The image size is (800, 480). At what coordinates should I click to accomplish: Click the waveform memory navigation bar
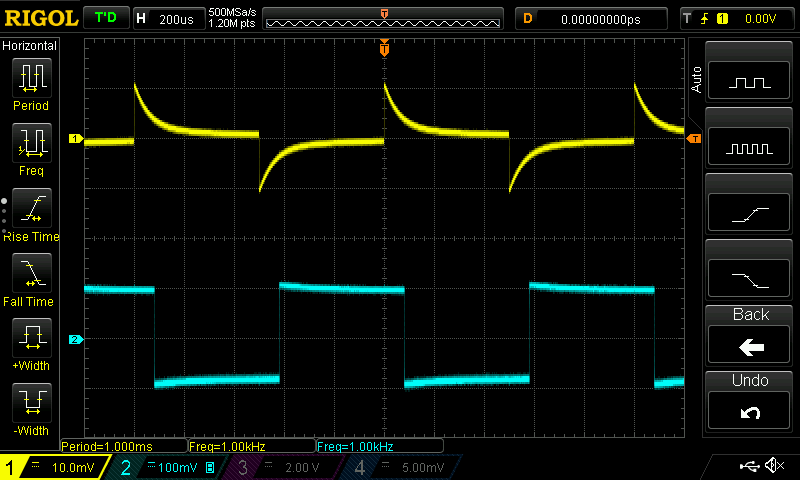383,19
